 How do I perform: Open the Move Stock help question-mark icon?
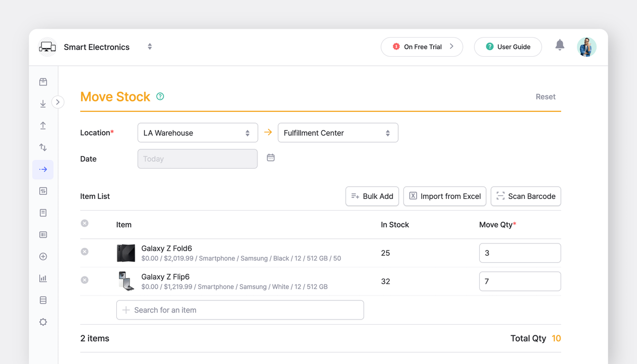point(160,96)
